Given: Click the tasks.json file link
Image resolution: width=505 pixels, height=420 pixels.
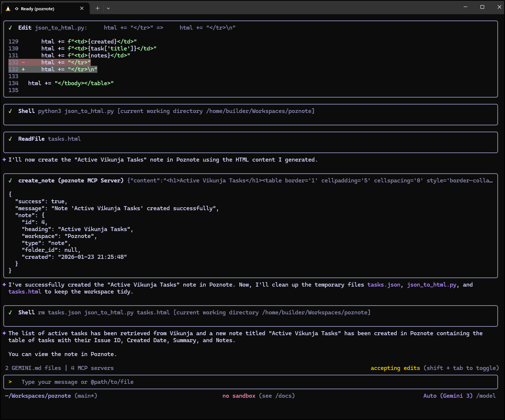Looking at the screenshot, I should point(384,285).
